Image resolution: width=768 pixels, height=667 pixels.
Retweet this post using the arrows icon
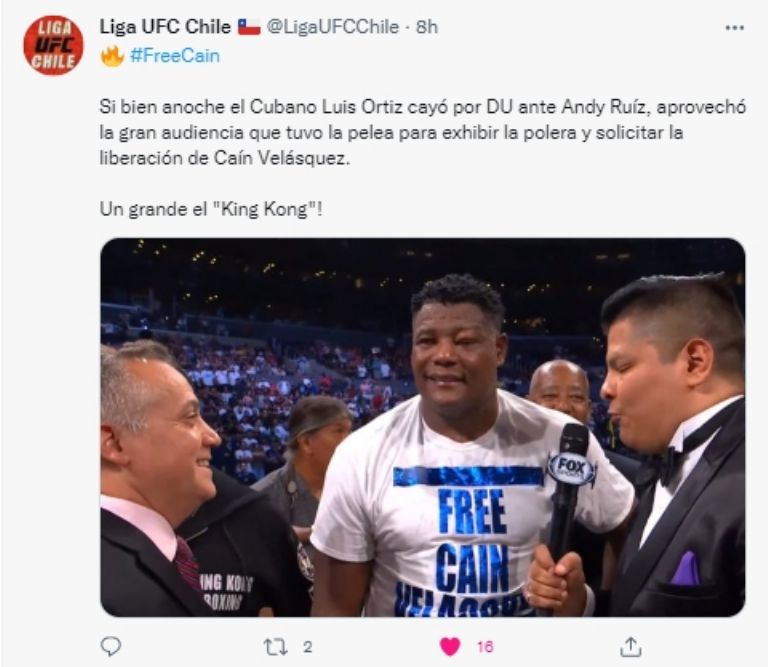click(x=276, y=647)
